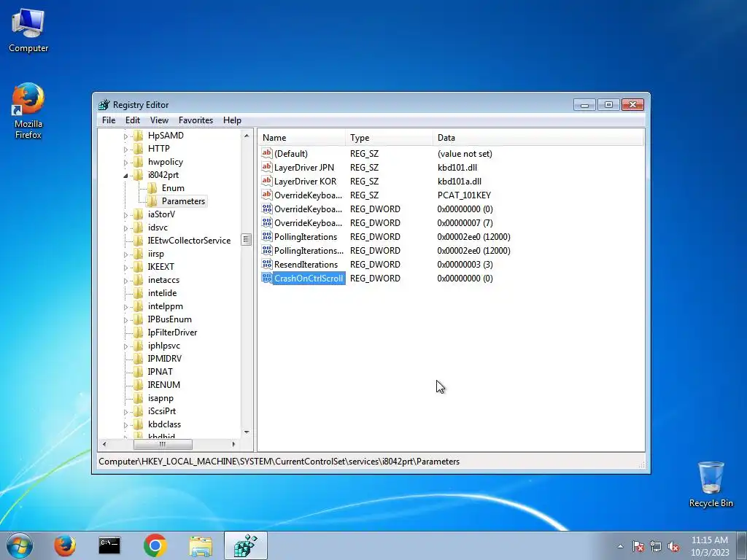Open the File menu

coord(109,120)
